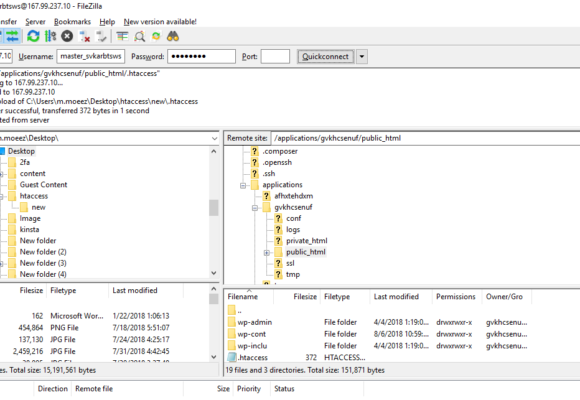Click the local tree scrollbar down arrow

pyautogui.click(x=214, y=273)
